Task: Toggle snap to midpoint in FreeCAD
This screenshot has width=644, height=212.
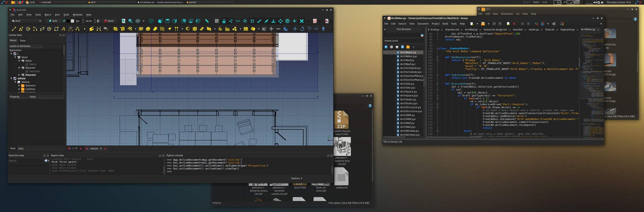Action: pyautogui.click(x=266, y=21)
